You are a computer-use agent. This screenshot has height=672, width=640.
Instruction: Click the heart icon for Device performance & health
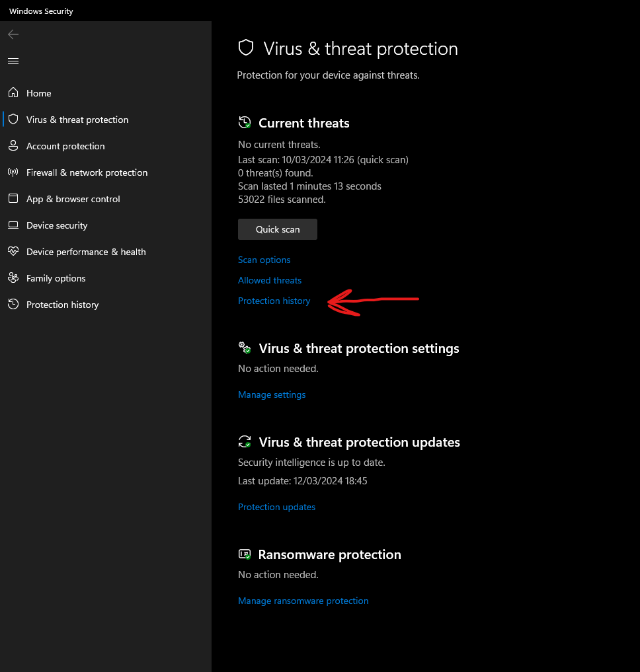coord(13,251)
